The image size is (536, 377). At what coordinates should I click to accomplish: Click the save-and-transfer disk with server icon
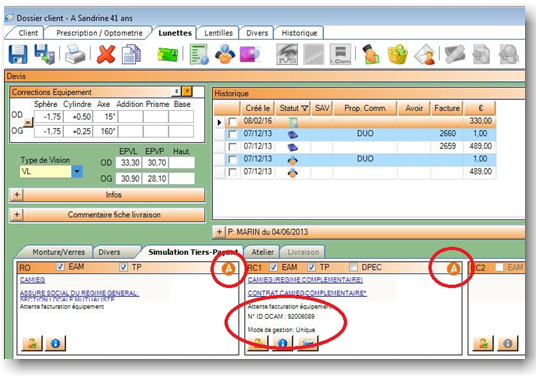(x=44, y=54)
